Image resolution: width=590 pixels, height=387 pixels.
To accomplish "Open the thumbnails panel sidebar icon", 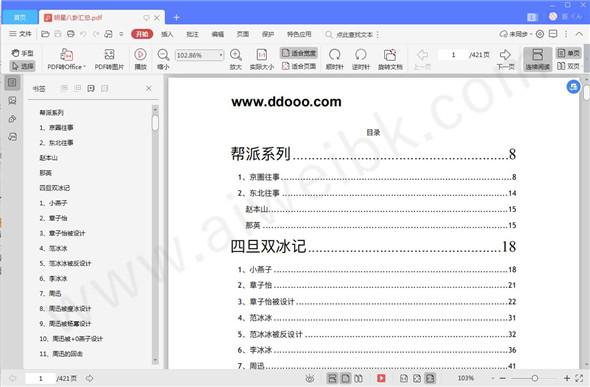I will point(12,100).
